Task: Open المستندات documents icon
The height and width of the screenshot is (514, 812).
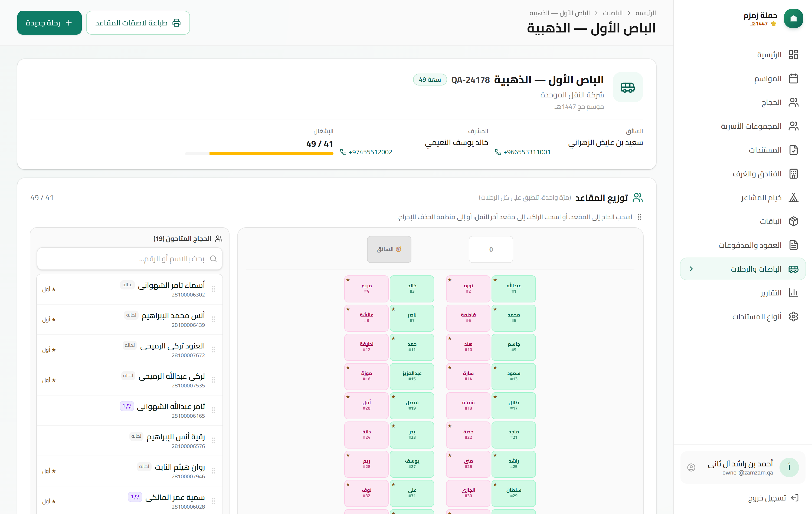Action: coord(793,150)
